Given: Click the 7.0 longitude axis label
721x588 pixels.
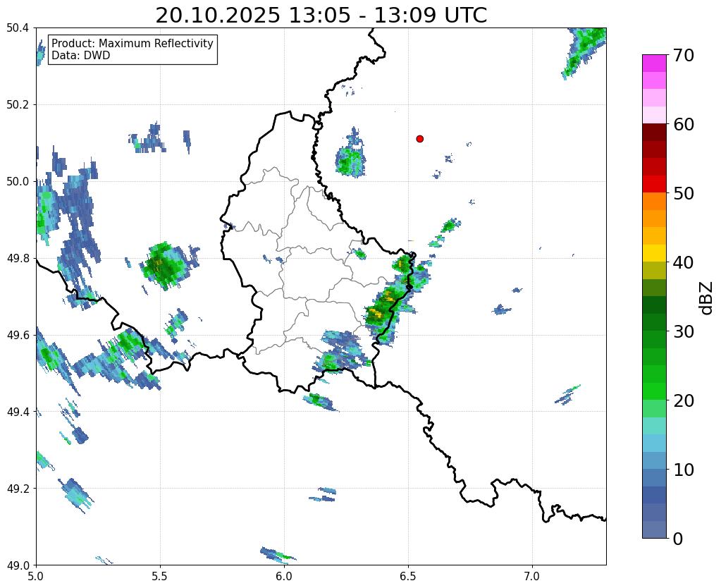Looking at the screenshot, I should [x=533, y=576].
